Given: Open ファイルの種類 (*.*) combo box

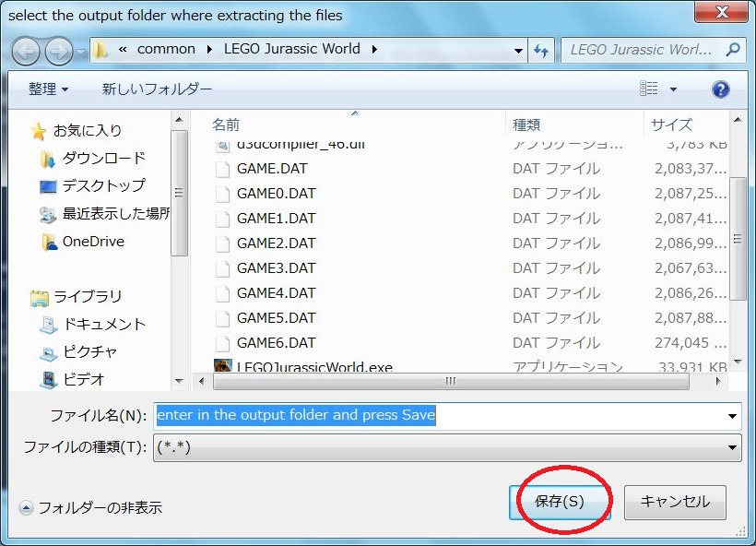Looking at the screenshot, I should pyautogui.click(x=447, y=447).
